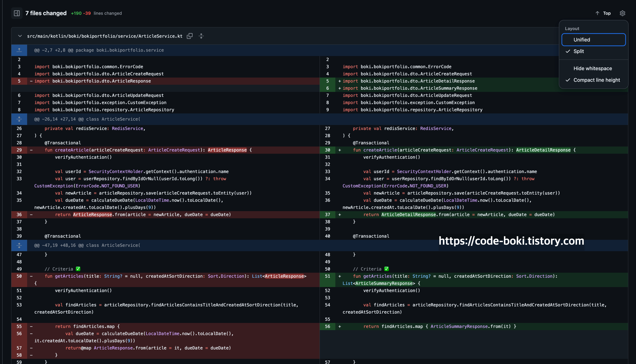Screen dimensions: 636x364
Task: Click added line 6 ArticleSummaryResponse import
Action: 410,88
